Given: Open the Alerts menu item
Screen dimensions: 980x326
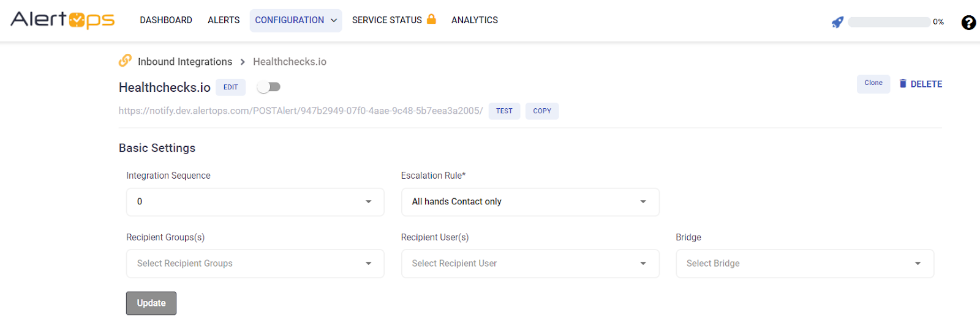Looking at the screenshot, I should (x=224, y=20).
